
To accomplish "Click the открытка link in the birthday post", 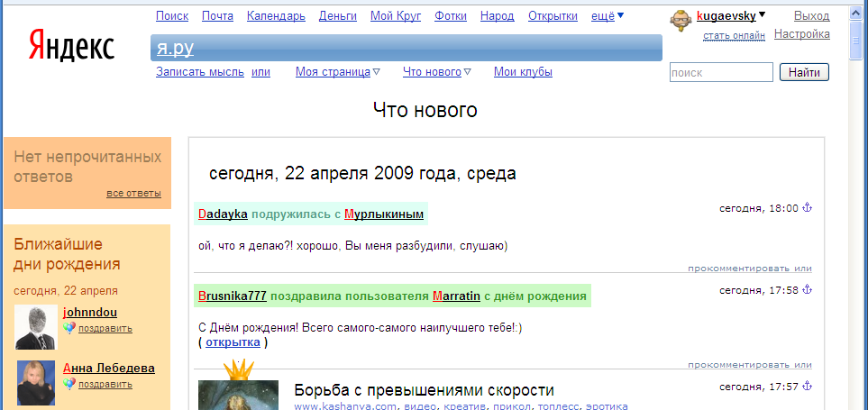I will tap(233, 342).
